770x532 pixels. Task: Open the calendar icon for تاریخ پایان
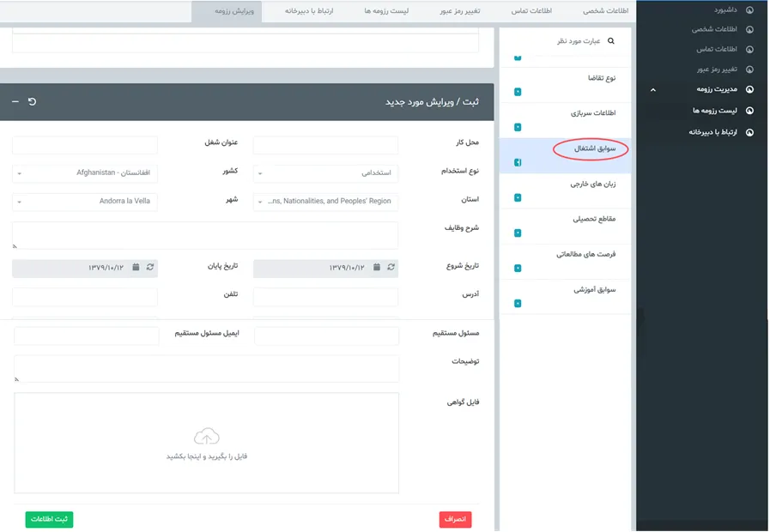click(x=136, y=268)
